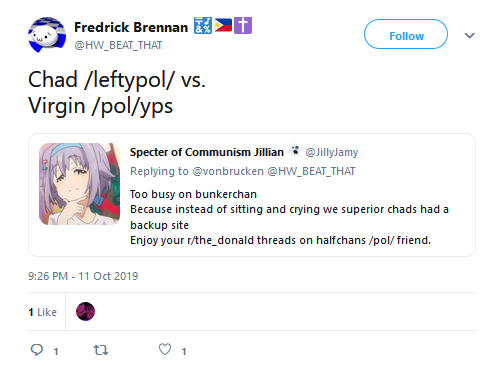This screenshot has height=375, width=499.
Task: Click the purple cross emoji
Action: tap(243, 26)
